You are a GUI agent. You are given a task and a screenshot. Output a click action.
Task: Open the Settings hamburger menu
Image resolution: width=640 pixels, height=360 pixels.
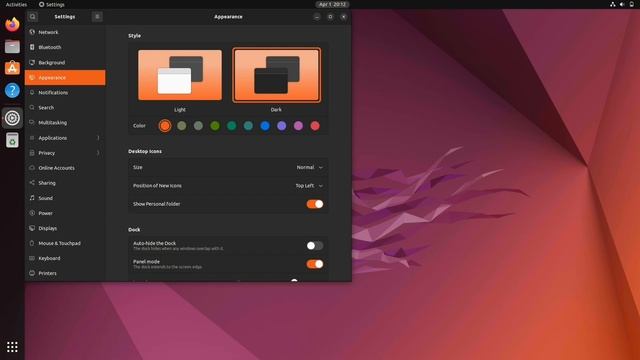pos(97,17)
